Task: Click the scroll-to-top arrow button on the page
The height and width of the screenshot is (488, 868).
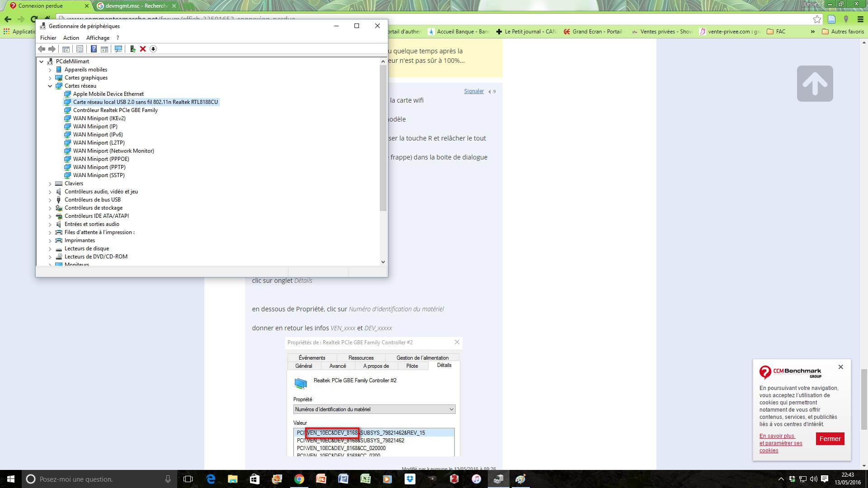Action: point(815,84)
